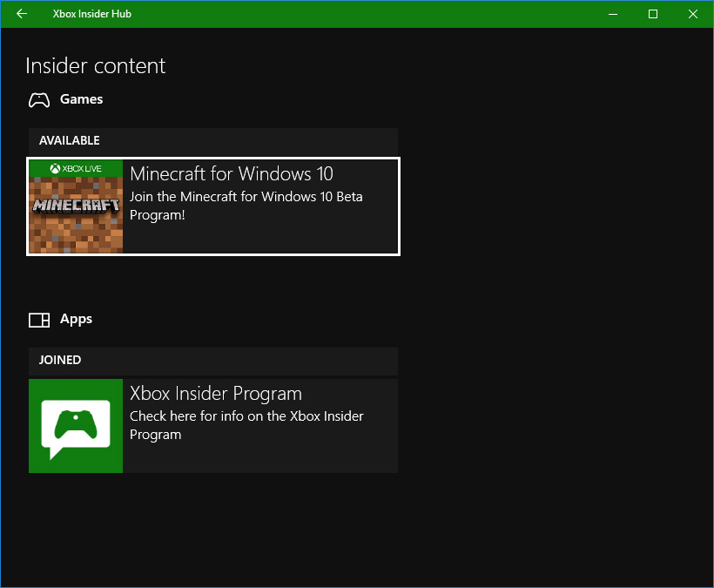Image resolution: width=714 pixels, height=588 pixels.
Task: Click the Insider content page heading
Action: tap(95, 66)
